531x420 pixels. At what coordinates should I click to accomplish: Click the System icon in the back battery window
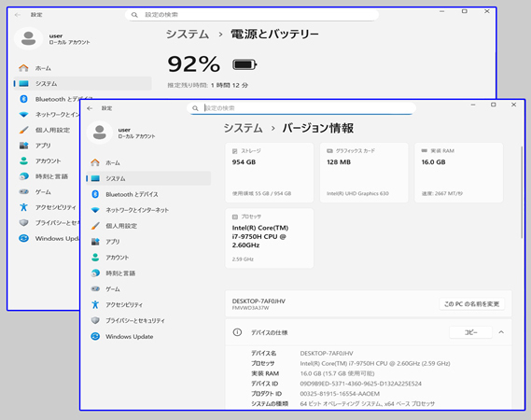tap(23, 83)
